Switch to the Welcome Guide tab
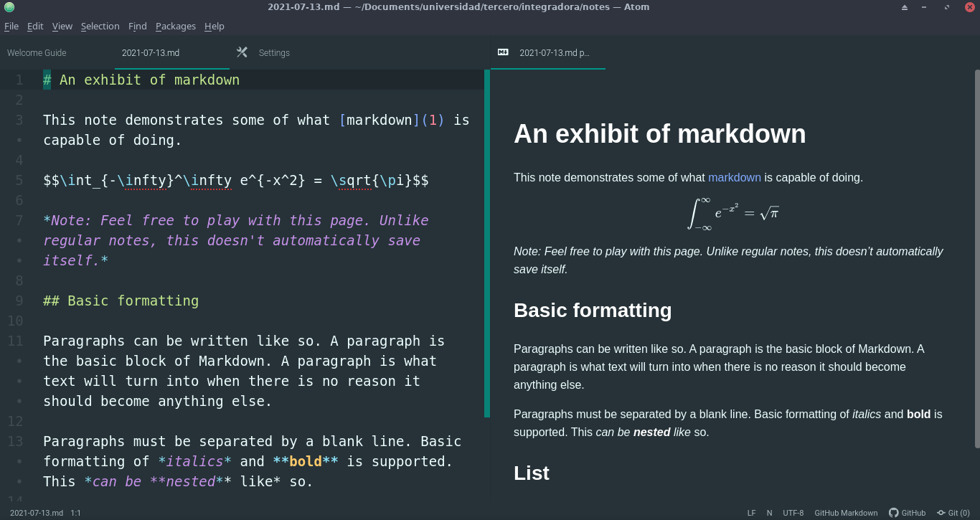 37,52
